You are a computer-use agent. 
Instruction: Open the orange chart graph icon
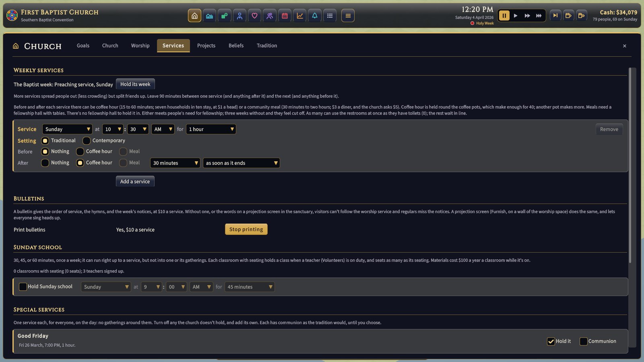point(300,16)
